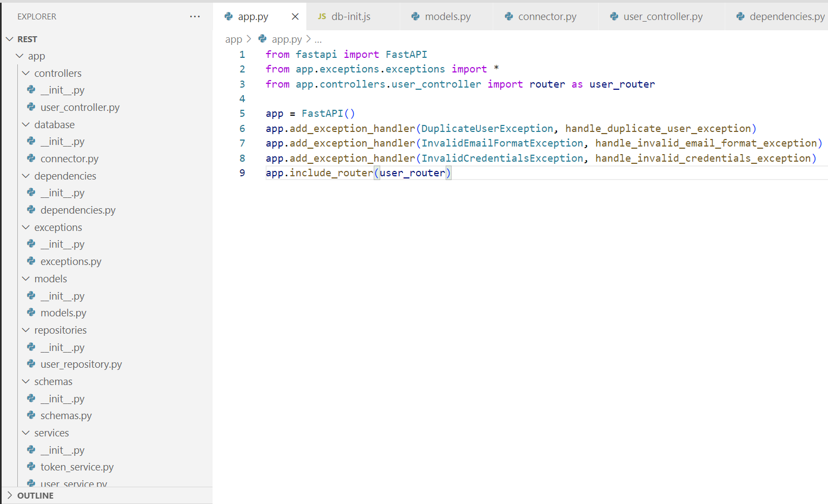Click Python icon of token_service.py in Explorer
This screenshot has height=504, width=828.
[31, 467]
